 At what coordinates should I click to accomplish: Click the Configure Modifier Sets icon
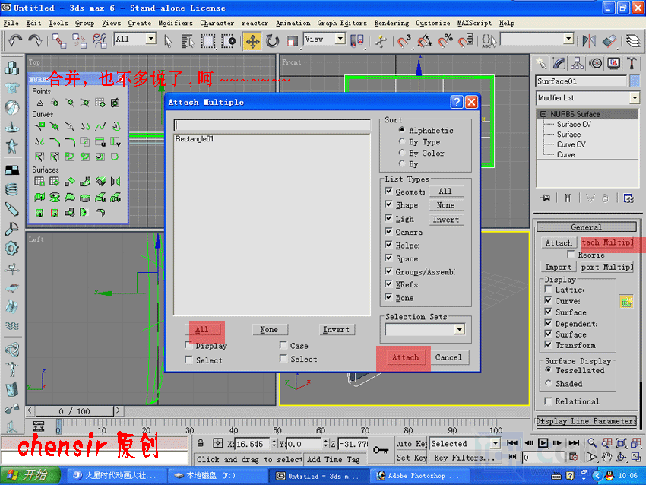click(x=628, y=198)
